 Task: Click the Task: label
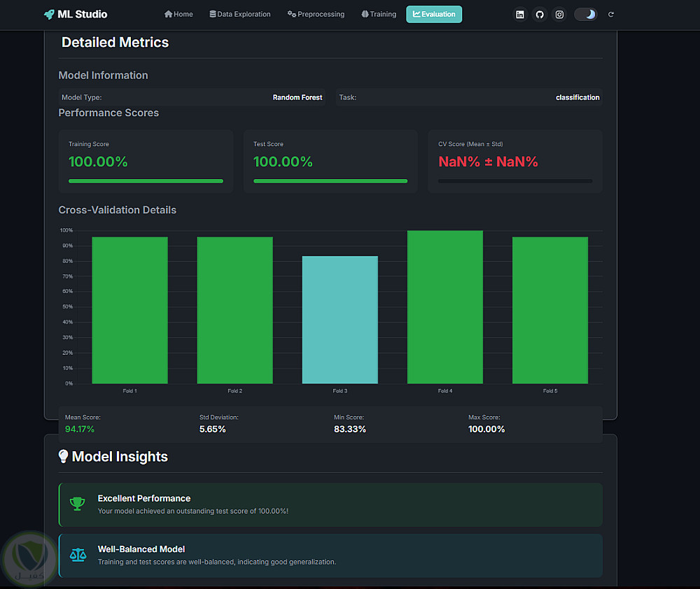[348, 97]
